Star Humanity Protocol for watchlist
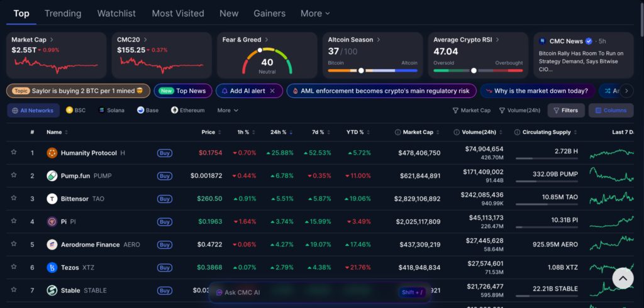 13,153
